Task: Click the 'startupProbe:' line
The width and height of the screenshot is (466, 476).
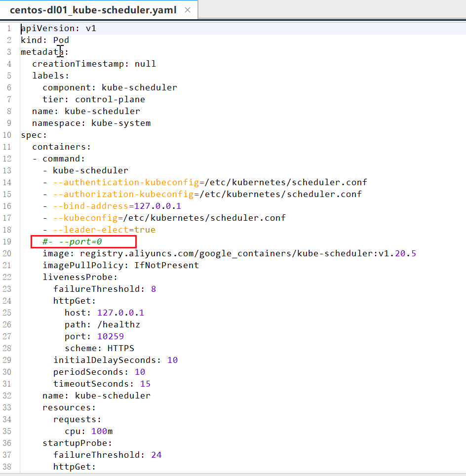Action: [78, 442]
